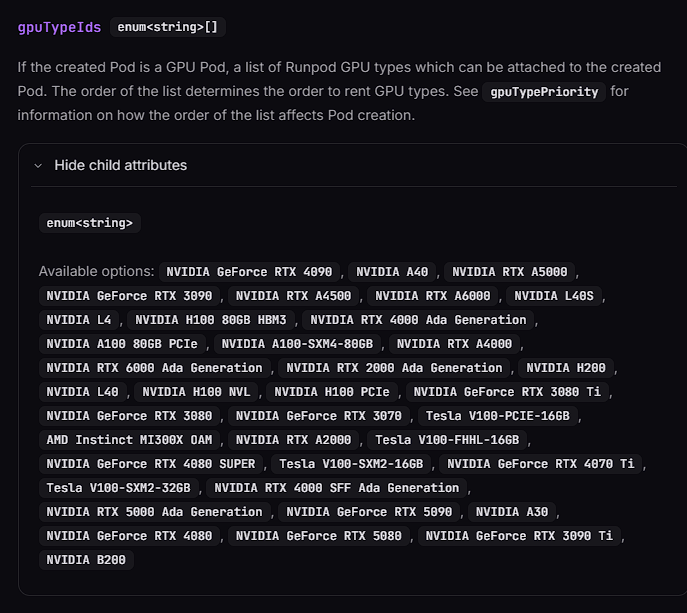Image resolution: width=687 pixels, height=613 pixels.
Task: Select the NVIDIA GeForce RTX 4090 option
Action: click(250, 271)
